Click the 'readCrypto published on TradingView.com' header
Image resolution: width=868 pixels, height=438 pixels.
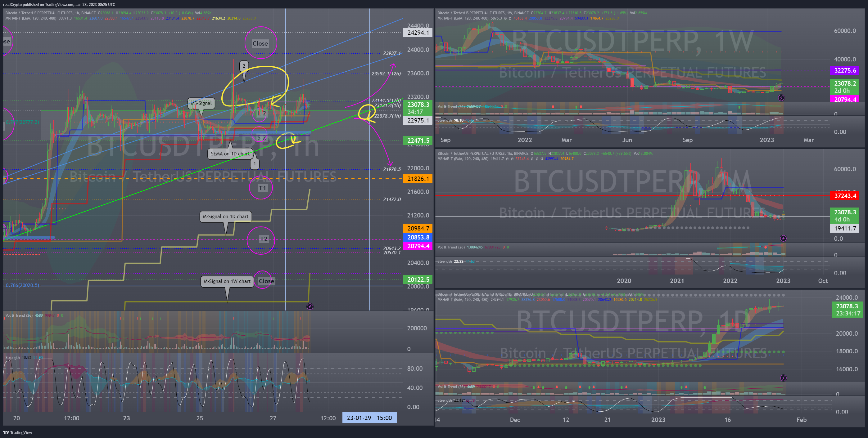[x=59, y=4]
